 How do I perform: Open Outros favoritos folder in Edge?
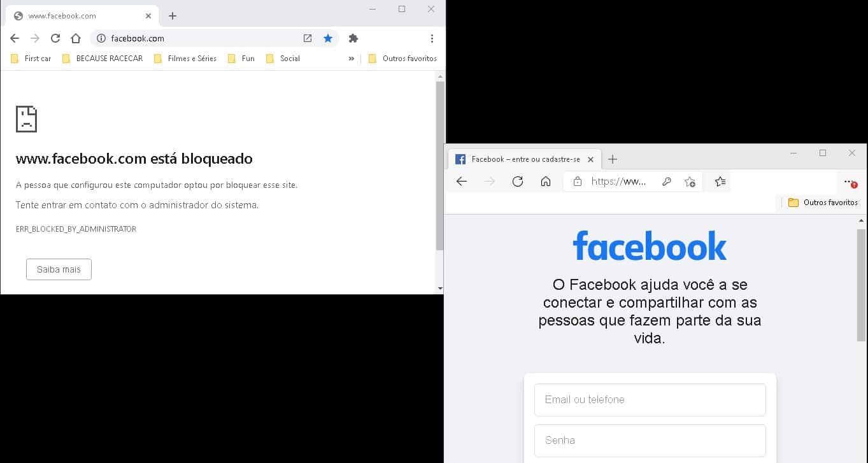click(823, 203)
